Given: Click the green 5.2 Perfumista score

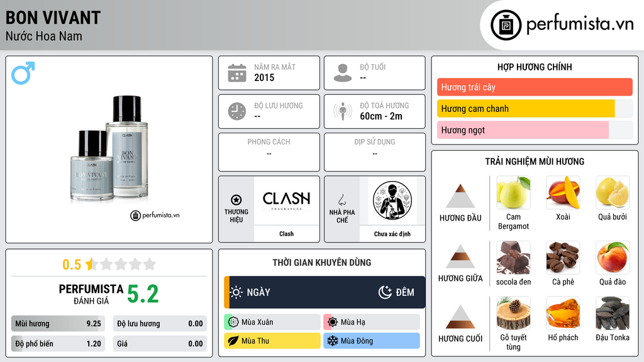Looking at the screenshot, I should [x=143, y=294].
